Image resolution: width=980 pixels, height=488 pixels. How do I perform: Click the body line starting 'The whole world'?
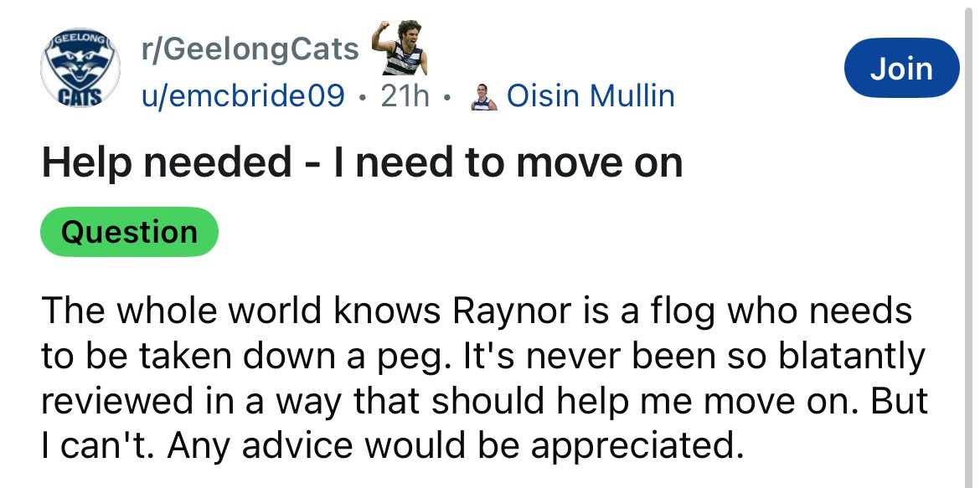(476, 311)
